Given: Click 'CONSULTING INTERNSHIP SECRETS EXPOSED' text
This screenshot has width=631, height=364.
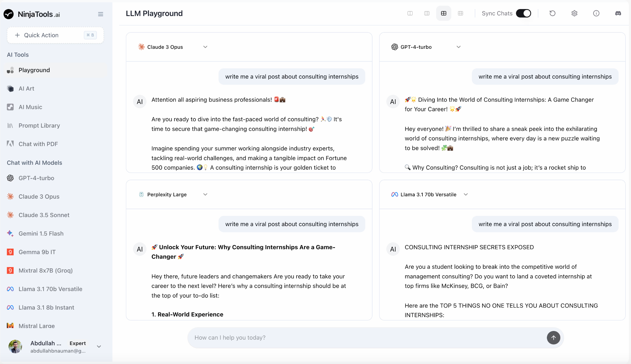Looking at the screenshot, I should (469, 247).
